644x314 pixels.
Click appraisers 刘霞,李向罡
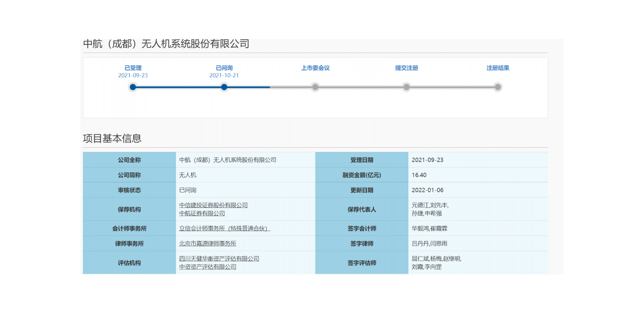[x=427, y=267]
